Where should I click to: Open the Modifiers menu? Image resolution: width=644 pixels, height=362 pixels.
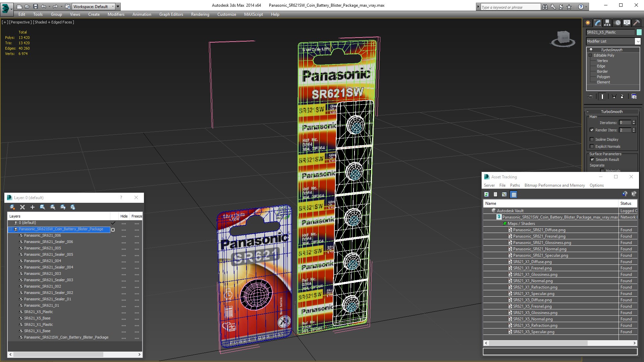click(116, 14)
